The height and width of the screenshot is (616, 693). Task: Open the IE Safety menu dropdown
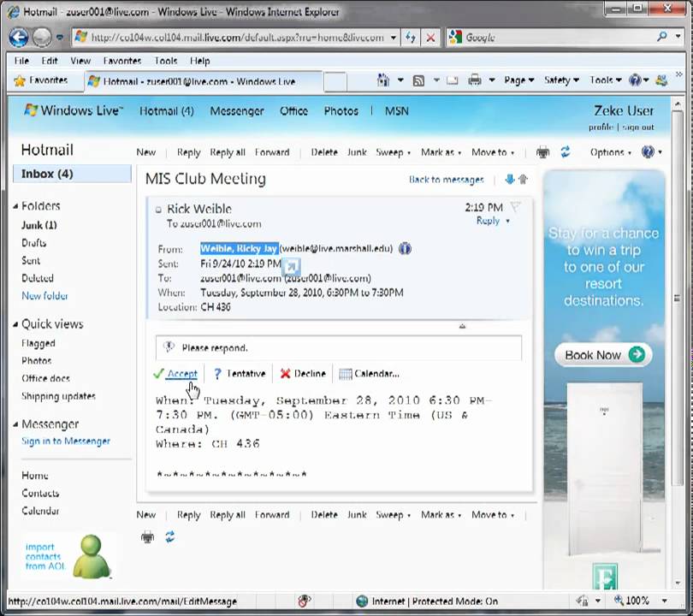(561, 80)
